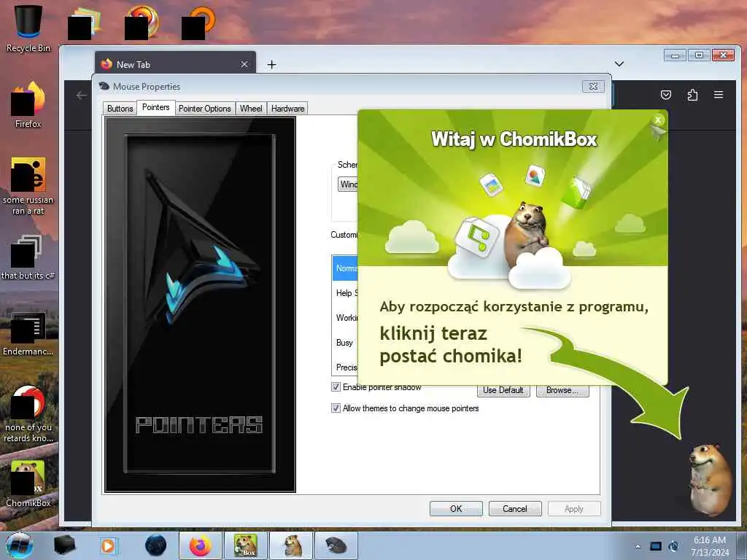Open the ChomikBox desktop shortcut
The height and width of the screenshot is (560, 747).
coord(28,483)
